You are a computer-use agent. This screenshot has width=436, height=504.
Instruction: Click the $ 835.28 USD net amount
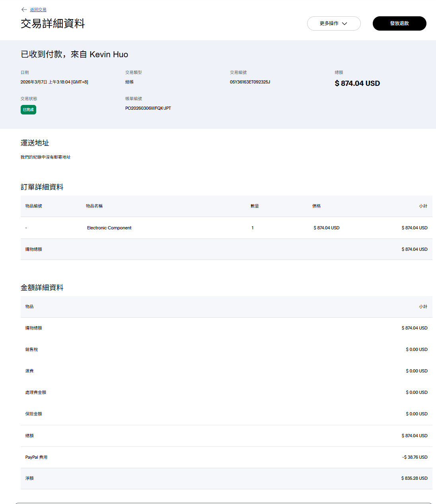(x=414, y=478)
